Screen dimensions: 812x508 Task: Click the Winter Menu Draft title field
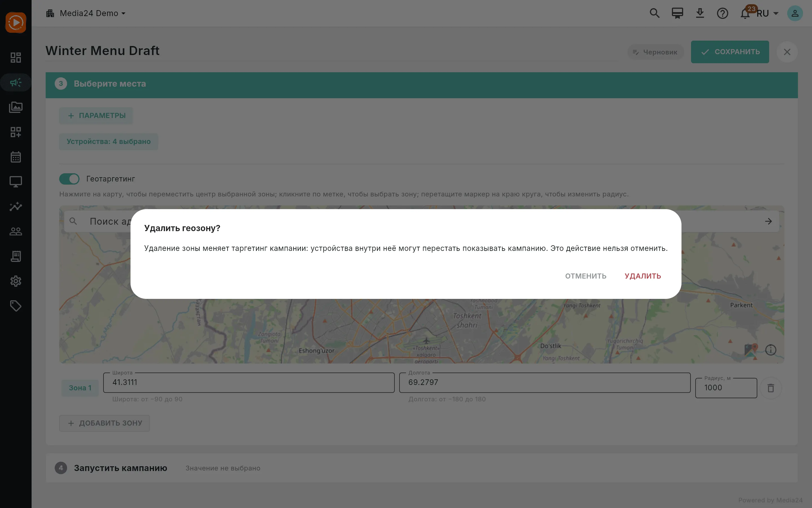332,51
